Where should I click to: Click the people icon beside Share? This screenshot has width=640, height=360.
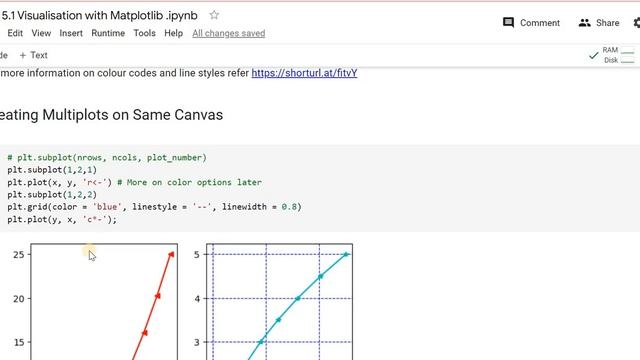[584, 23]
